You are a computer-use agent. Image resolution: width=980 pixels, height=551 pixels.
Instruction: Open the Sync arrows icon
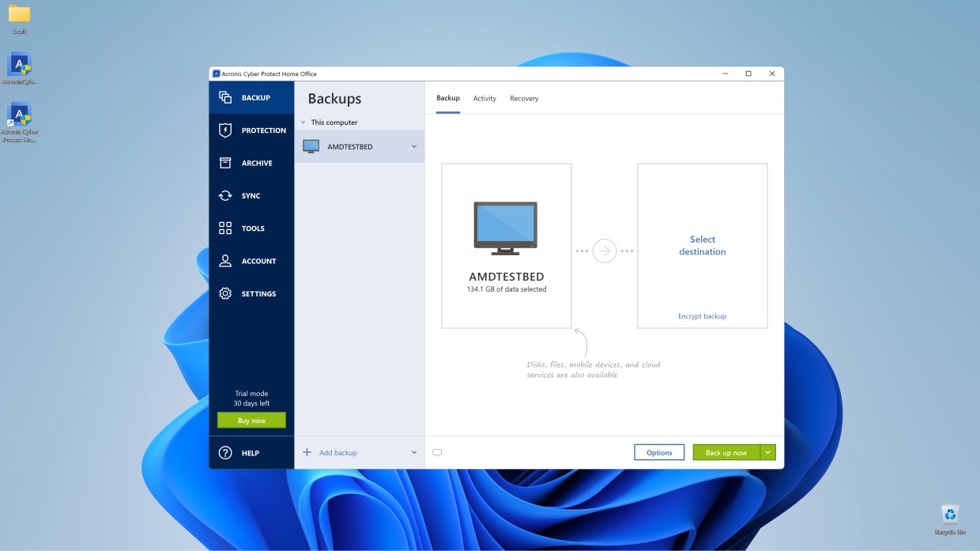225,196
